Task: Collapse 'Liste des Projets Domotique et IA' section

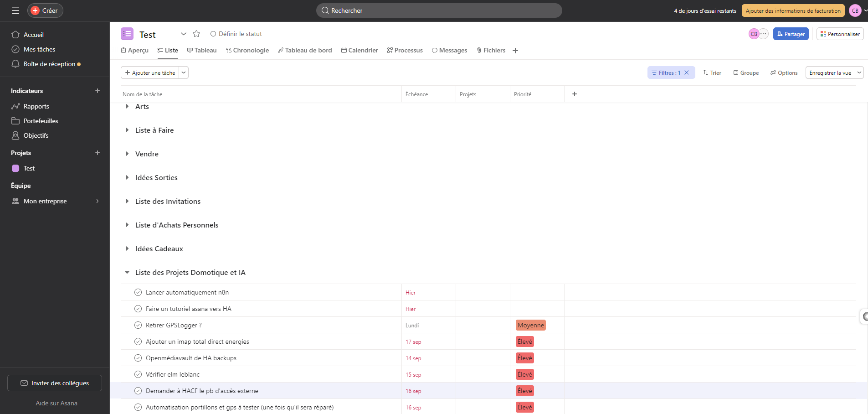Action: 127,273
